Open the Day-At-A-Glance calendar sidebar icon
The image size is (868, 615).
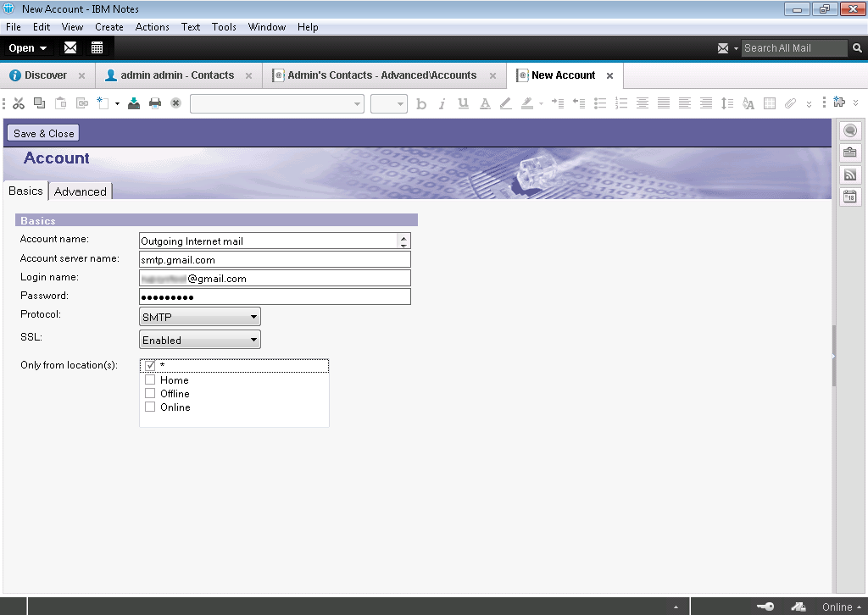(x=849, y=197)
